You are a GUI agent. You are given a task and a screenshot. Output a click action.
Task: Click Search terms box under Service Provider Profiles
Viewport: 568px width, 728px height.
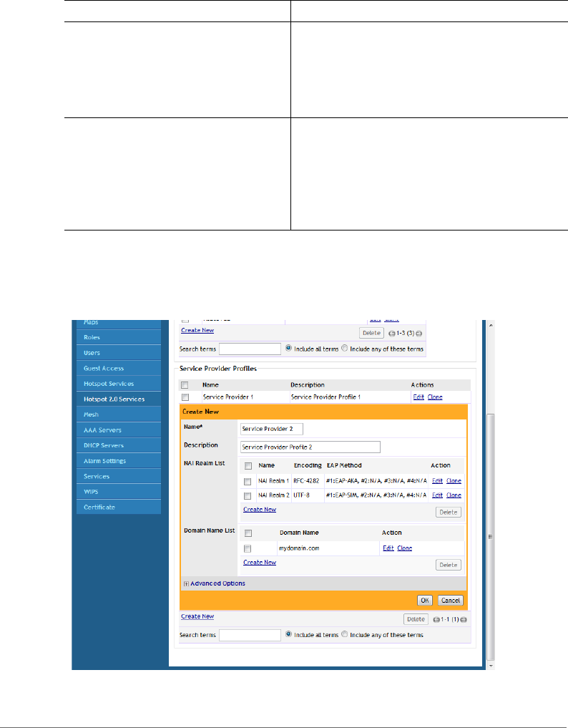[x=250, y=635]
